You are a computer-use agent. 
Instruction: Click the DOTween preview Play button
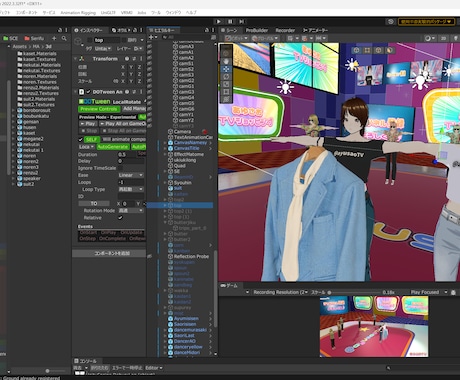click(88, 124)
